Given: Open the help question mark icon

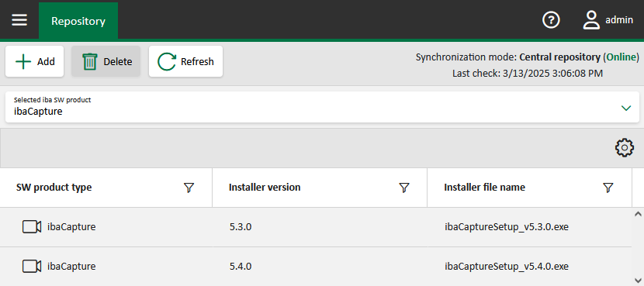Looking at the screenshot, I should tap(551, 19).
